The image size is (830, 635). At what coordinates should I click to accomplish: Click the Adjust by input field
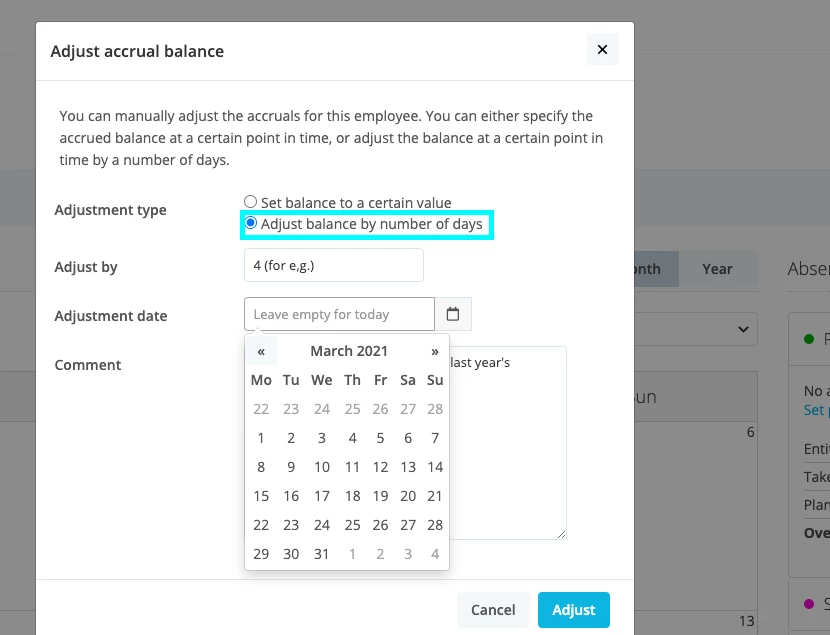[333, 265]
